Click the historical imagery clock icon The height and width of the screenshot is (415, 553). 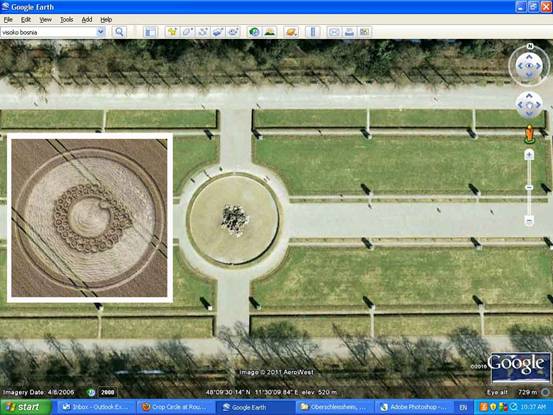coord(254,32)
